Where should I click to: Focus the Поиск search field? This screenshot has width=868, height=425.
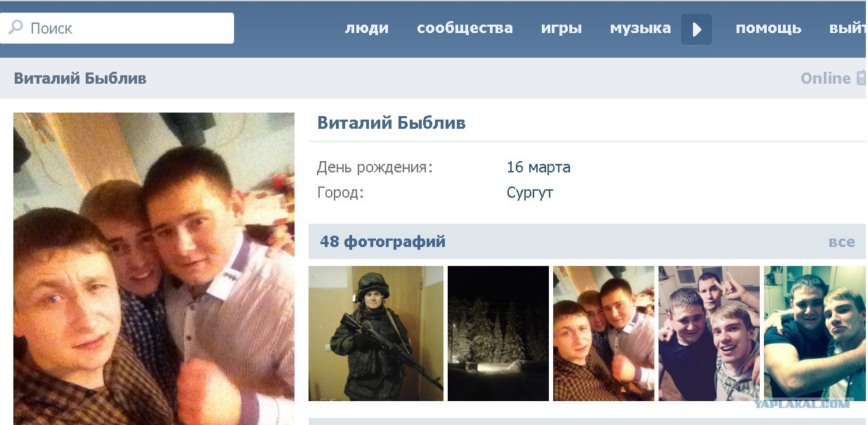coord(117,28)
